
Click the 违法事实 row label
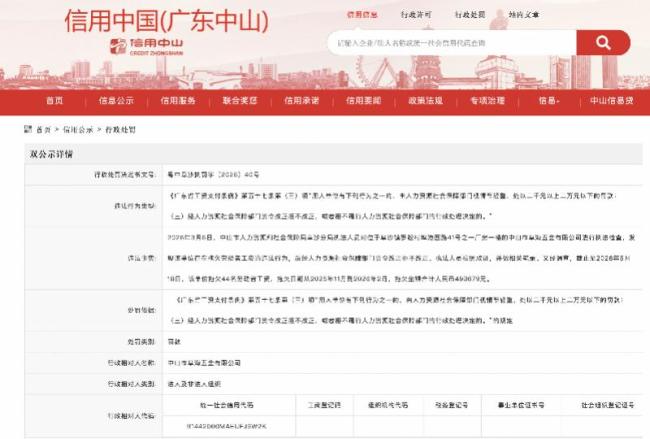[141, 258]
